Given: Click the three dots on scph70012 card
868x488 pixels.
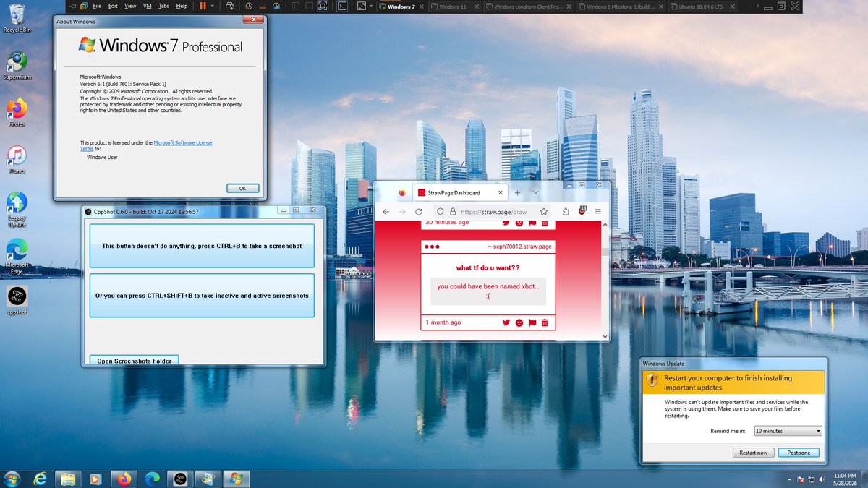Looking at the screenshot, I should coord(433,247).
